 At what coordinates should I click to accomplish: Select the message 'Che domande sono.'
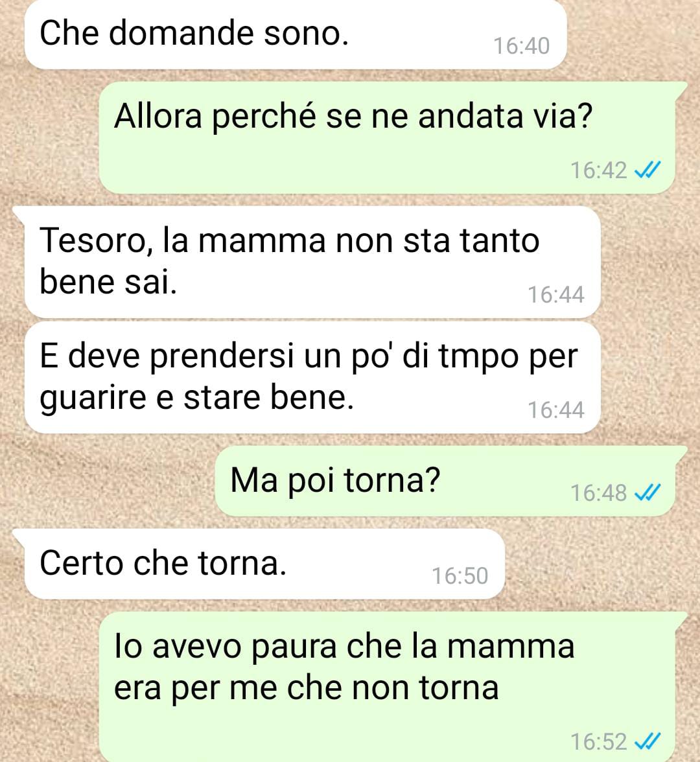[296, 34]
